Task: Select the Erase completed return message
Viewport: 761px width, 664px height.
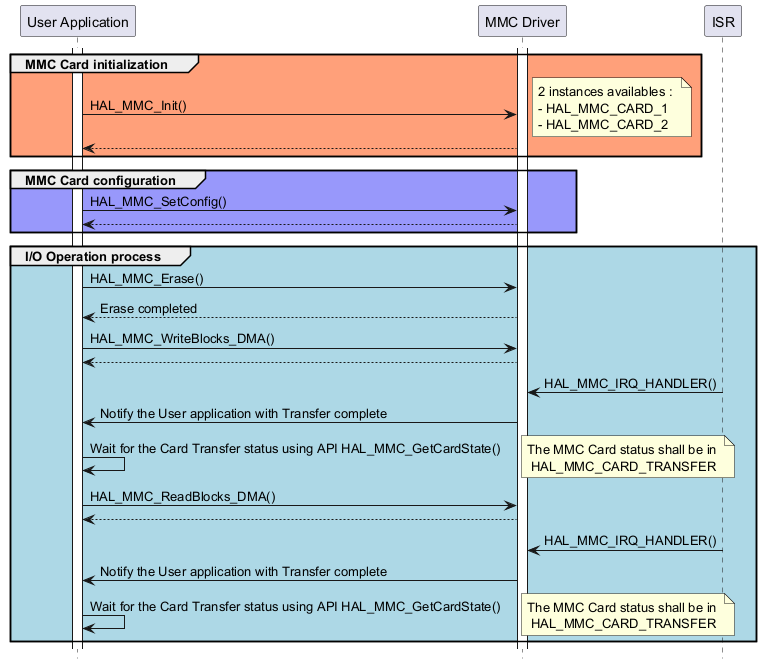Action: point(148,308)
